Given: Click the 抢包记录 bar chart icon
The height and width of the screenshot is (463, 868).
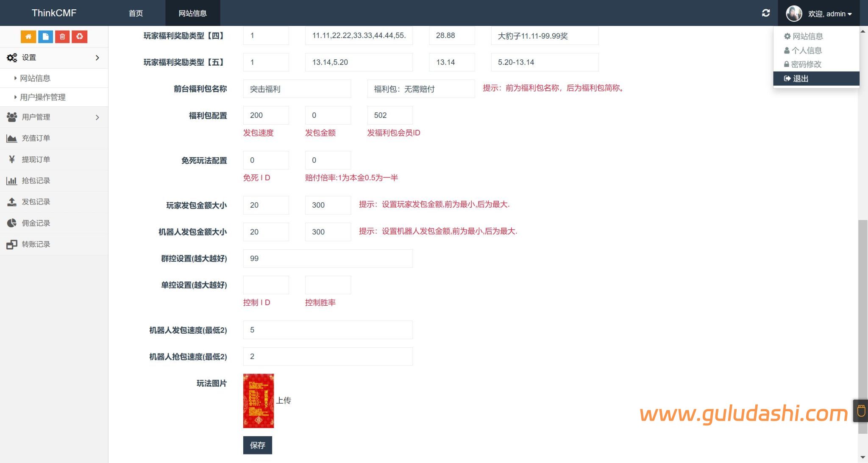Looking at the screenshot, I should tap(11, 181).
